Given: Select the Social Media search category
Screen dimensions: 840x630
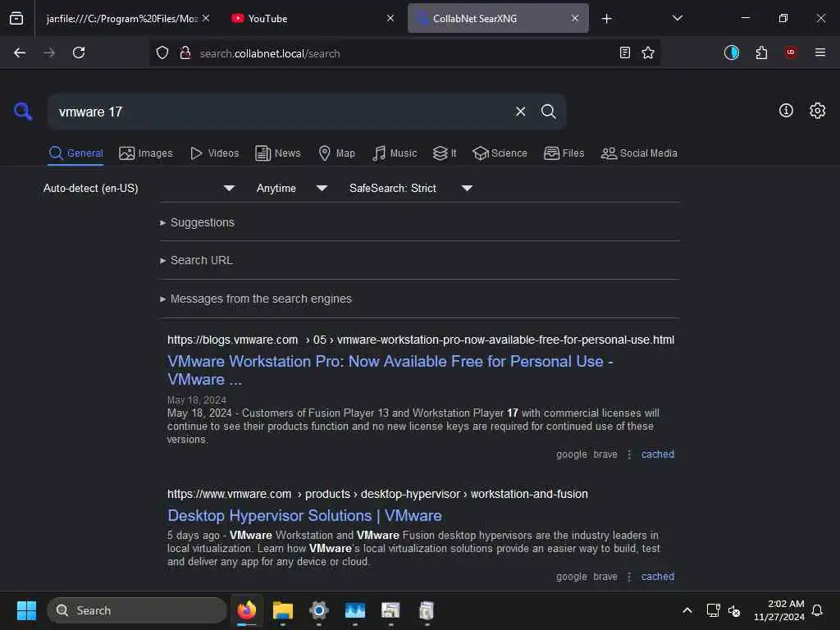Looking at the screenshot, I should (639, 153).
